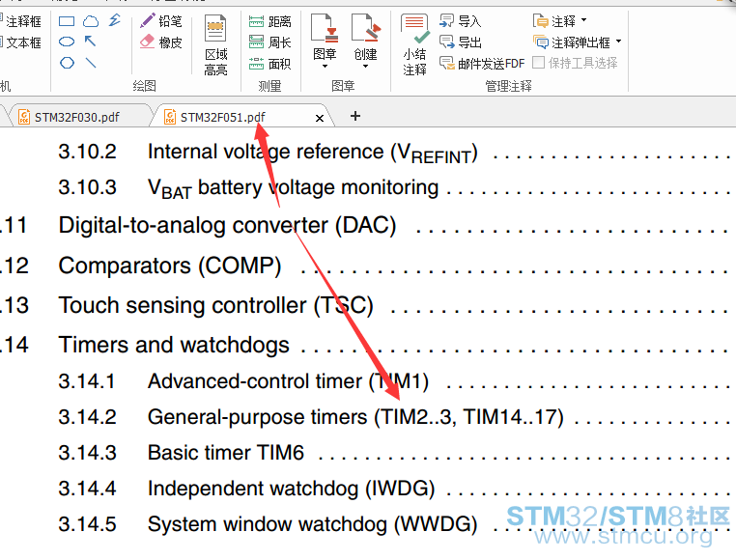Open contents entry Timers and watchdogs
The width and height of the screenshot is (736, 560).
pos(174,345)
